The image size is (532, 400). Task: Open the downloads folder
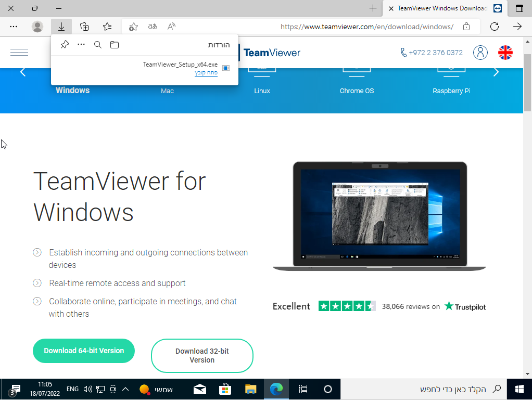tap(115, 45)
